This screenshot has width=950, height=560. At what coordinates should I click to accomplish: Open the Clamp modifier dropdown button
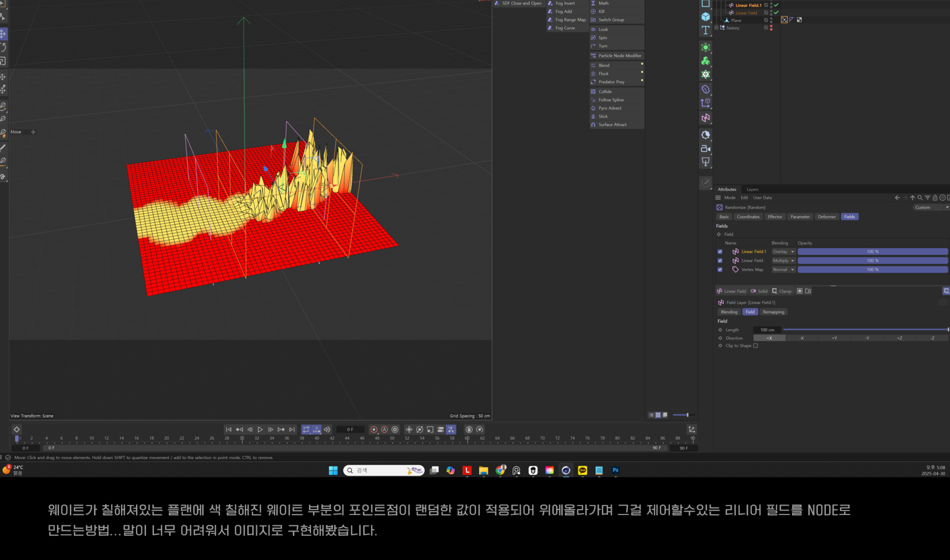point(782,291)
